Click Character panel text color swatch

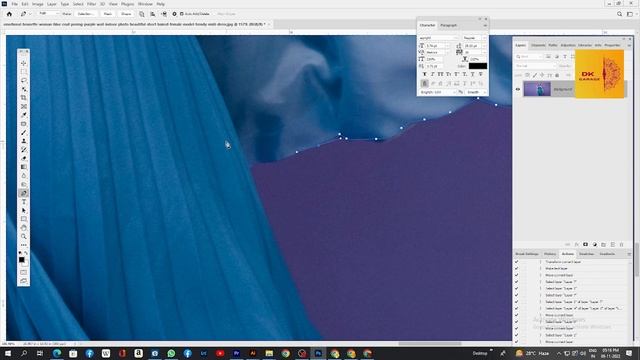pos(478,66)
